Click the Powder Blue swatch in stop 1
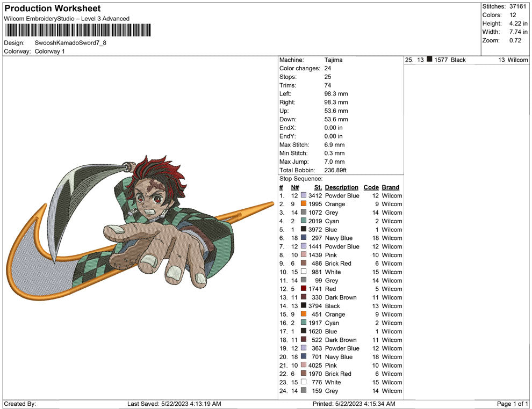Image resolution: width=532 pixels, height=409 pixels. tap(304, 195)
